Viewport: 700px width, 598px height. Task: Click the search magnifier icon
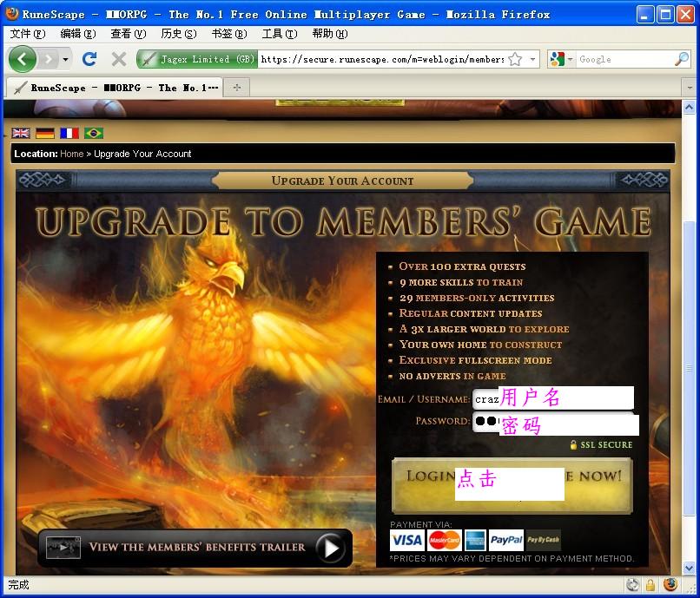click(x=682, y=59)
